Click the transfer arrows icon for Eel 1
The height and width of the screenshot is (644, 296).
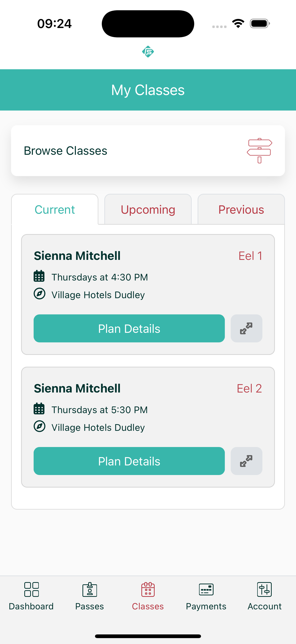tap(246, 328)
